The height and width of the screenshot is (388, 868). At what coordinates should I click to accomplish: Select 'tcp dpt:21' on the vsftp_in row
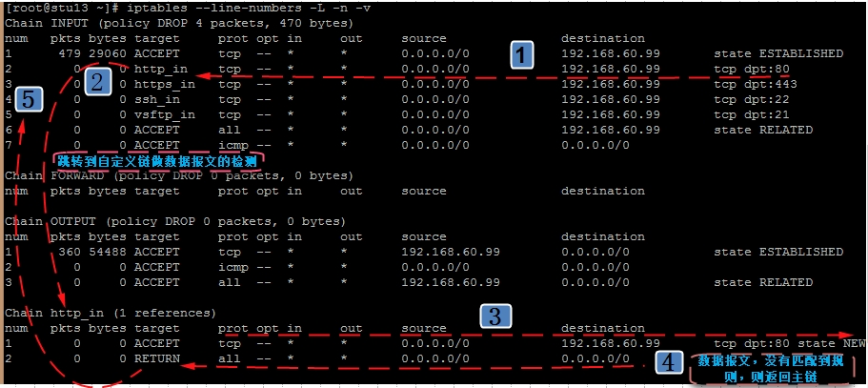751,115
